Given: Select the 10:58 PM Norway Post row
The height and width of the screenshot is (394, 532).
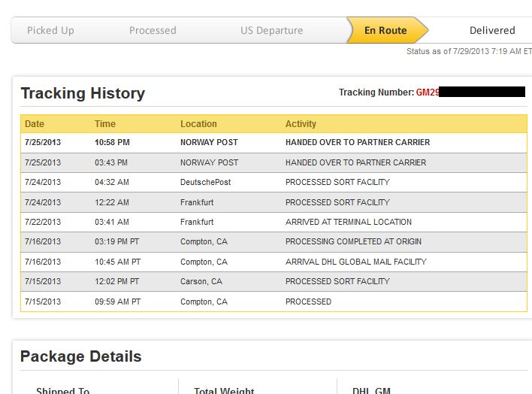Looking at the screenshot, I should (x=274, y=142).
